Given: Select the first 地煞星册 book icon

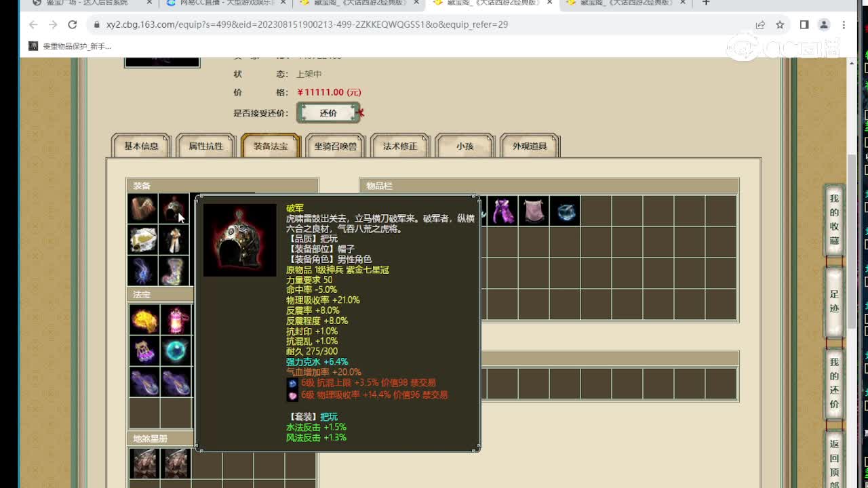Looking at the screenshot, I should click(144, 464).
